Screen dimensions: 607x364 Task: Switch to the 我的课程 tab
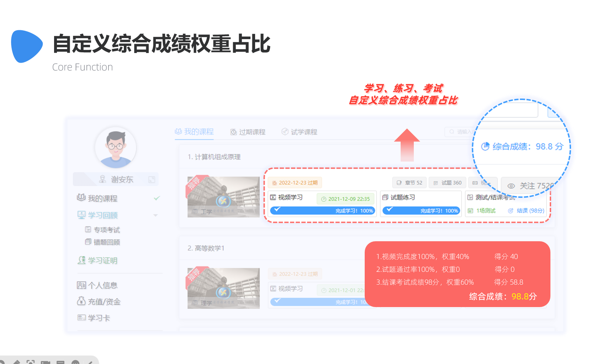[x=194, y=132]
